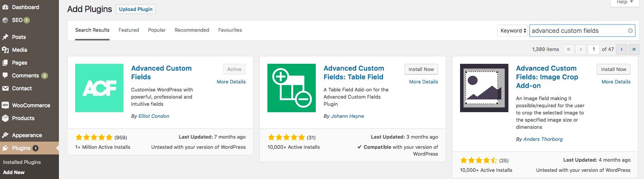
Task: Open Media via its sidebar icon
Action: (5, 50)
